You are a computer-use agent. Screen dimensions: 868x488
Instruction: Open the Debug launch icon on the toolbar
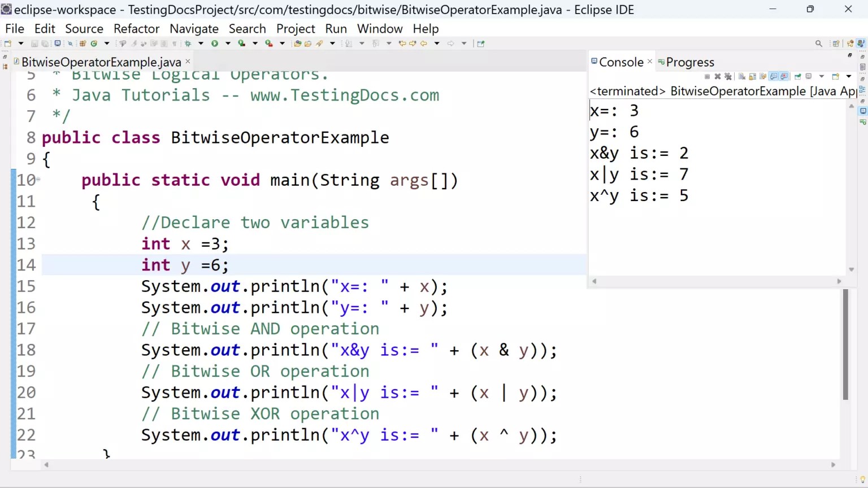click(x=186, y=43)
